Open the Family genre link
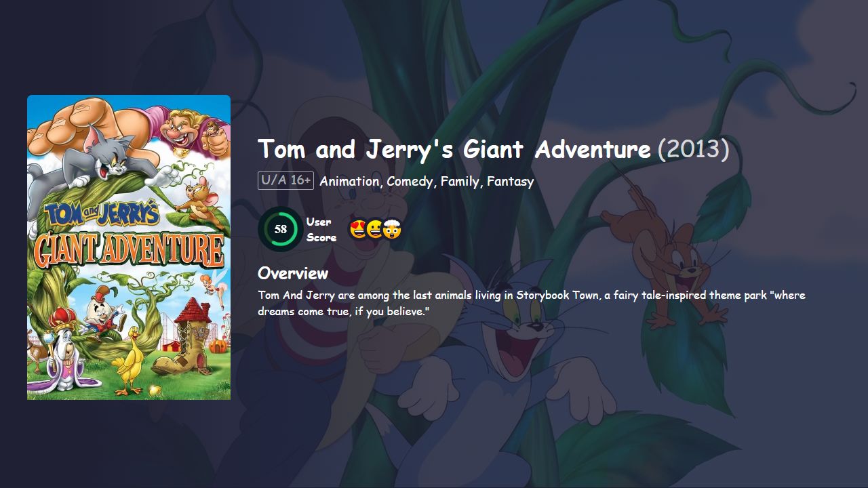 point(460,181)
